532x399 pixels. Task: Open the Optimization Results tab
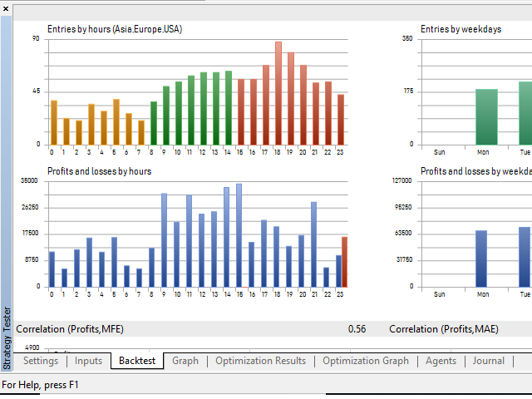260,361
